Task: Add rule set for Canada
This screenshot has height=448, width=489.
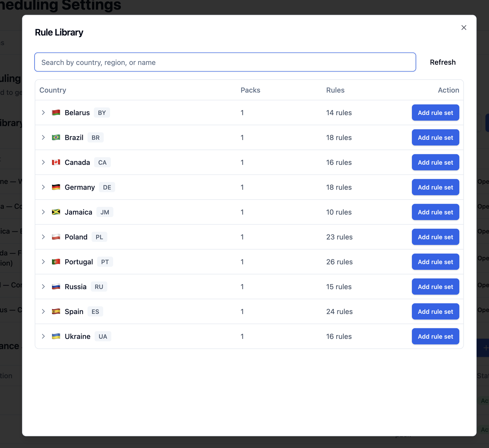Action: (435, 162)
